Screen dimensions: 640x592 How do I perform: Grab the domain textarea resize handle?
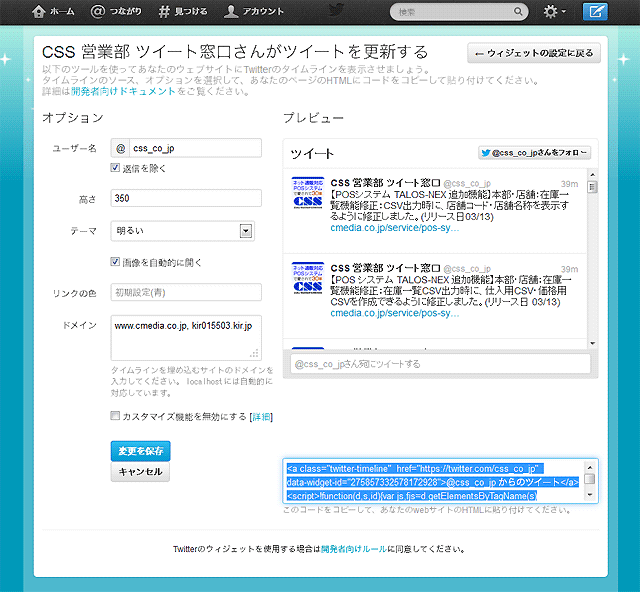[x=255, y=354]
